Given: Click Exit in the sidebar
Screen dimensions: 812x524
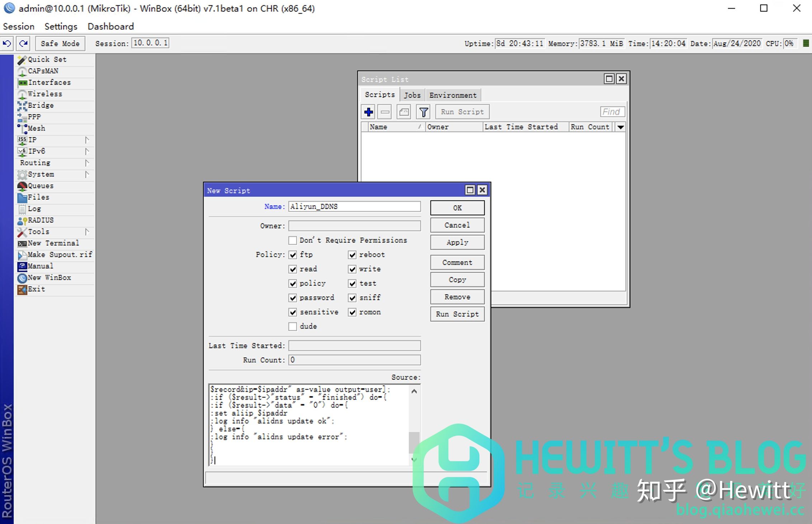Looking at the screenshot, I should point(55,289).
